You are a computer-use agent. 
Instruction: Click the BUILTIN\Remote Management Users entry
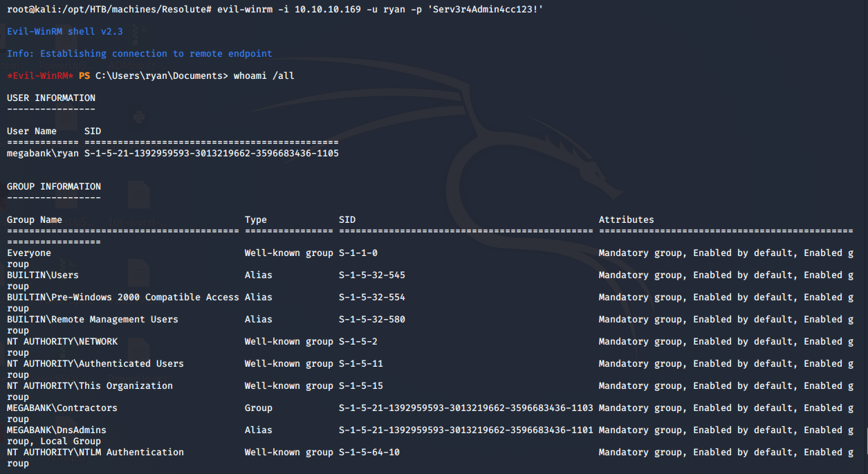coord(93,319)
